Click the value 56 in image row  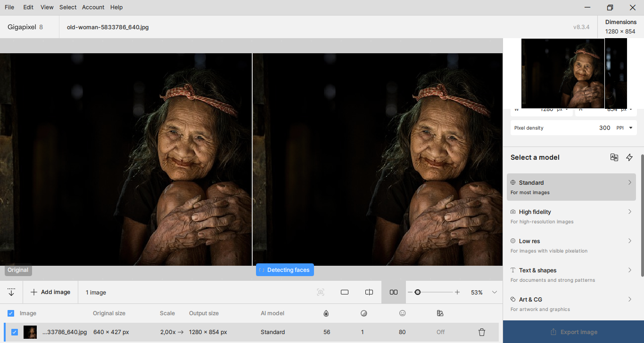pos(327,332)
